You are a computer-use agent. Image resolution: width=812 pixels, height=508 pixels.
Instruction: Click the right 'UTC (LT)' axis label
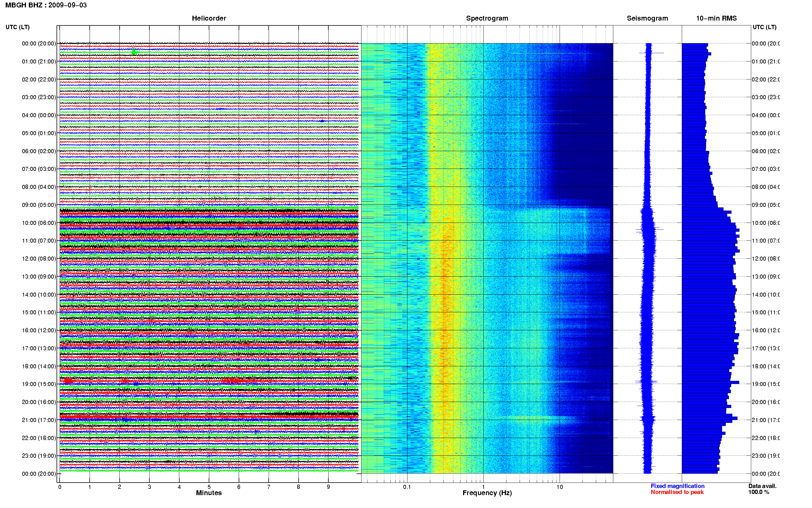coord(764,27)
